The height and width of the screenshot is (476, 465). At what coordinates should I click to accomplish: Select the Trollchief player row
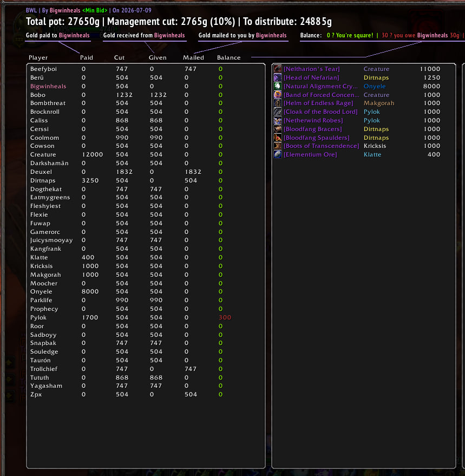[146, 369]
